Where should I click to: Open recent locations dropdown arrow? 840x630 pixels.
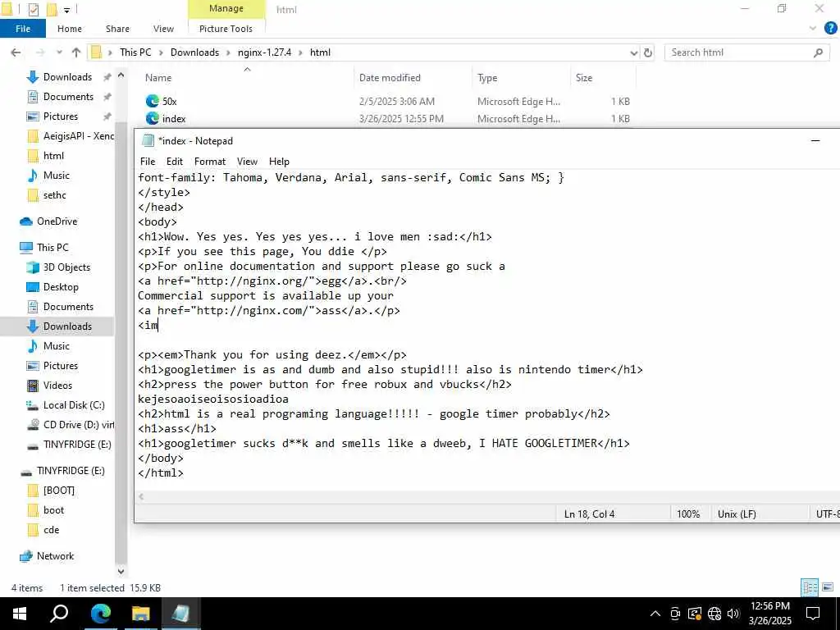[59, 52]
